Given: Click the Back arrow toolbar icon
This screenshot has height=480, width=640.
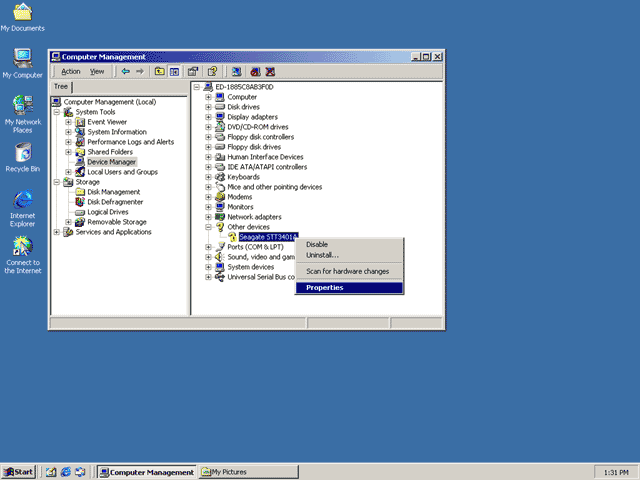Looking at the screenshot, I should point(126,72).
